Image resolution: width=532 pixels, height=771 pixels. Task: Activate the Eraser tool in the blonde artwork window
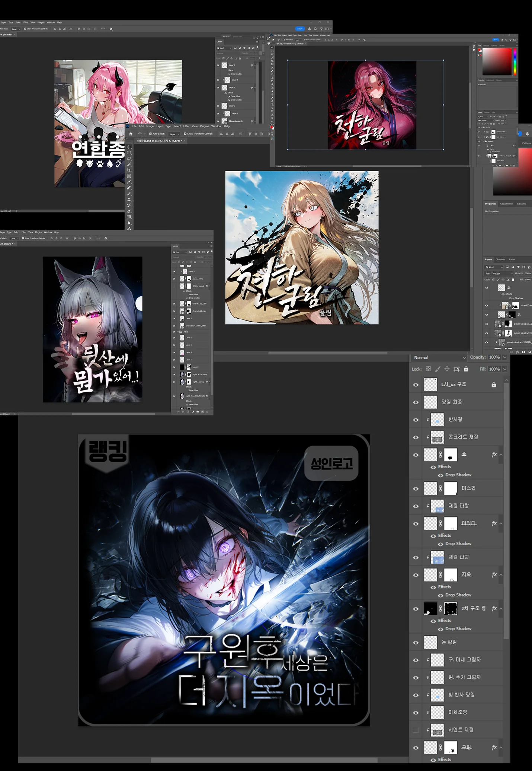129,211
